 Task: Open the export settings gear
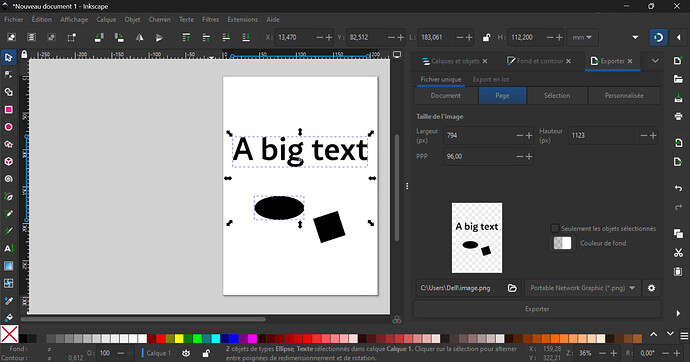pos(651,288)
